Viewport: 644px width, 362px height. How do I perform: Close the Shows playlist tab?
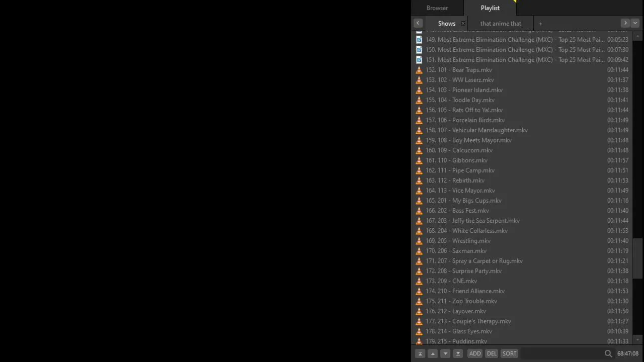click(x=463, y=24)
